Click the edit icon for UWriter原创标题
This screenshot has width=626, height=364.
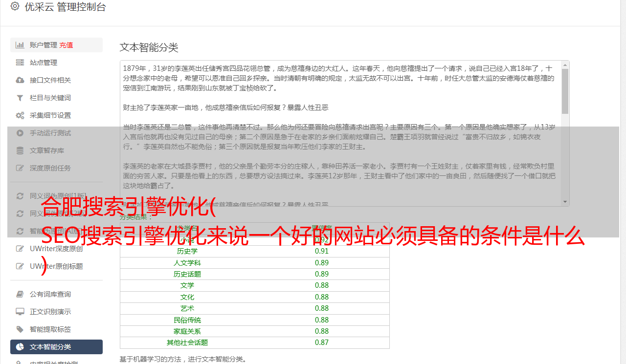tap(20, 266)
